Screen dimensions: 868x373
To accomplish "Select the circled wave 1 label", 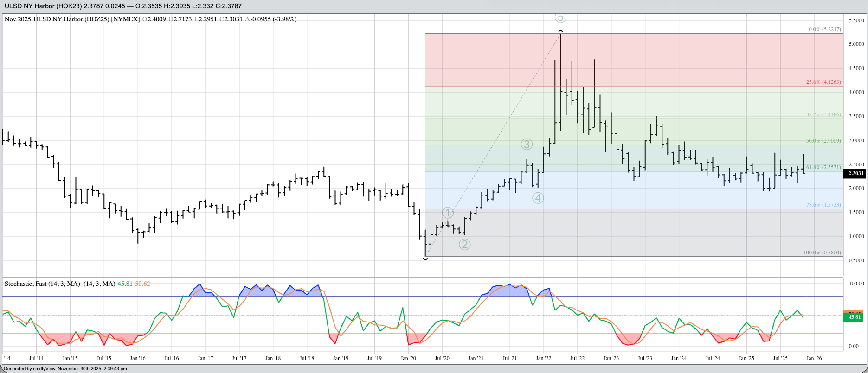I will coord(448,213).
